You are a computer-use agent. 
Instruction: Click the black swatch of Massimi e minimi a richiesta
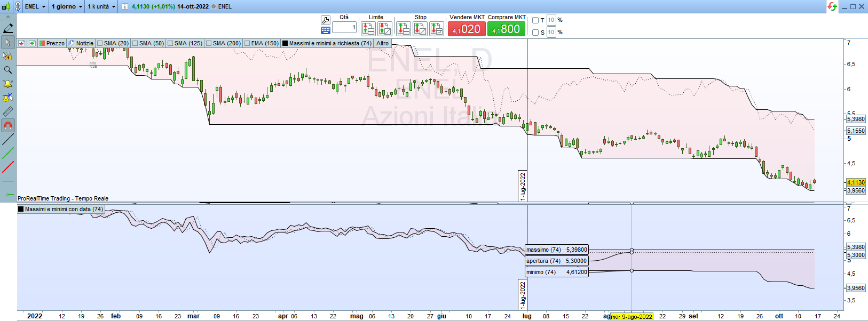pyautogui.click(x=285, y=43)
